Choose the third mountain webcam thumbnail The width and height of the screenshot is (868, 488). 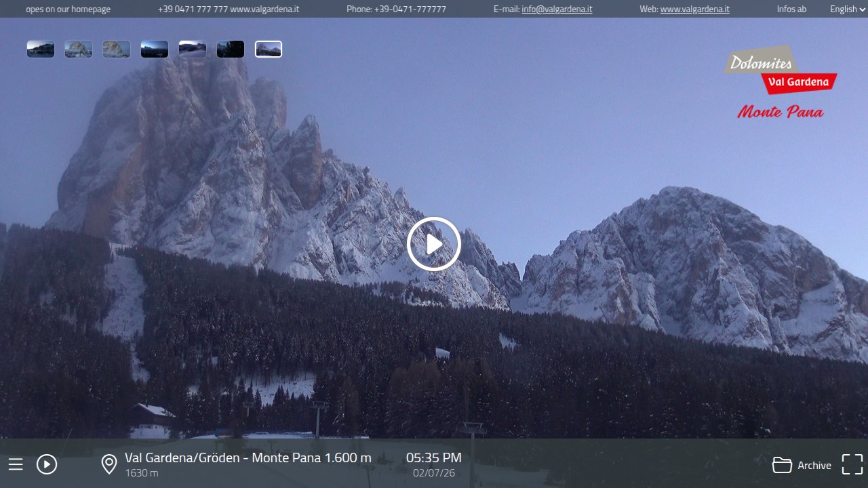pos(116,49)
